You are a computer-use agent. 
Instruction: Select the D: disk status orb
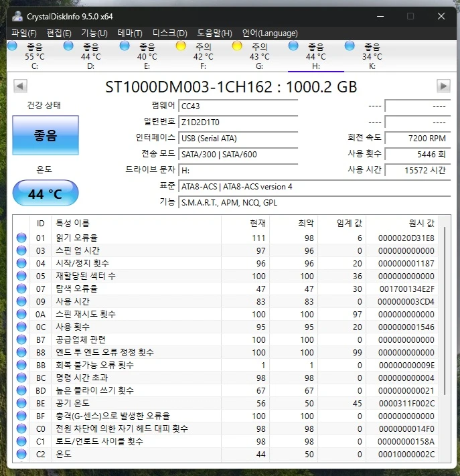pyautogui.click(x=68, y=46)
